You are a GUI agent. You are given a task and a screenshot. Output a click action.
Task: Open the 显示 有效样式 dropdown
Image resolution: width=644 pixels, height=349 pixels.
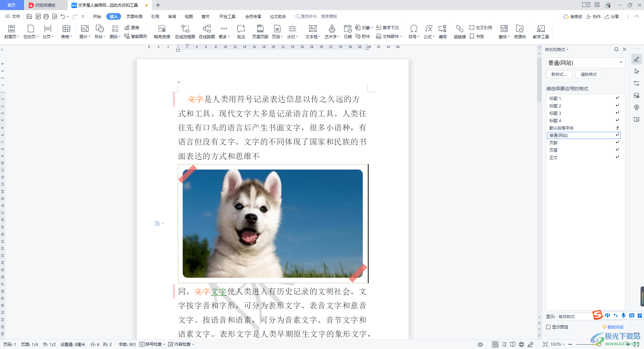pos(574,316)
